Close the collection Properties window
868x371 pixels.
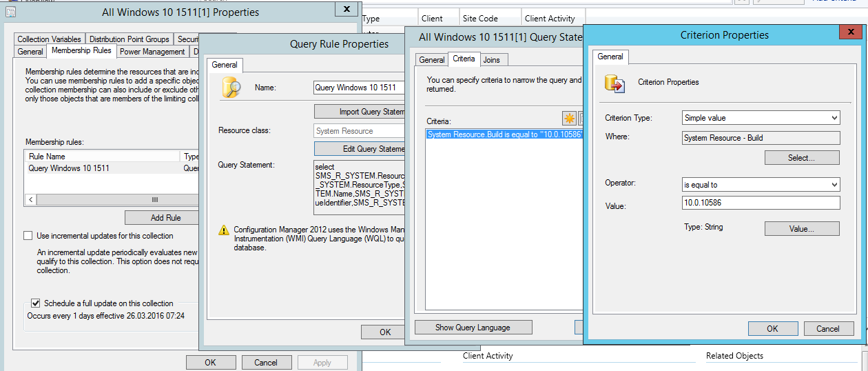coord(346,9)
